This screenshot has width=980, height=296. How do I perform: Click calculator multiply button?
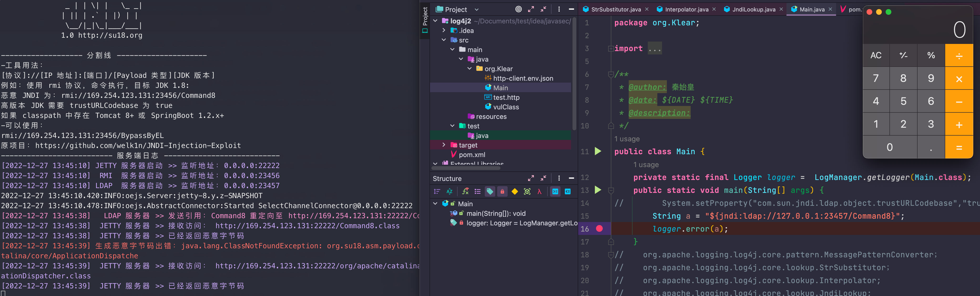coord(959,78)
